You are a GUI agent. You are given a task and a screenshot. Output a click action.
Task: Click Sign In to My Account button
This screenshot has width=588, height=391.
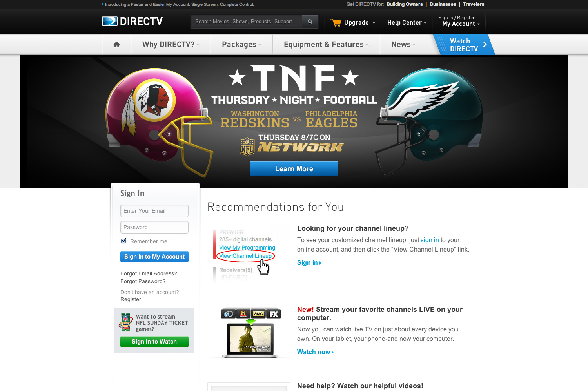click(154, 257)
